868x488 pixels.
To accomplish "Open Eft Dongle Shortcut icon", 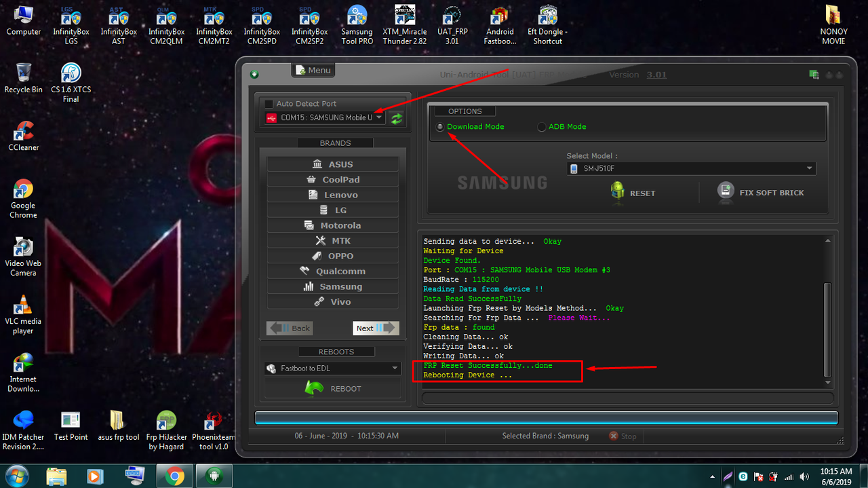I will coord(547,26).
